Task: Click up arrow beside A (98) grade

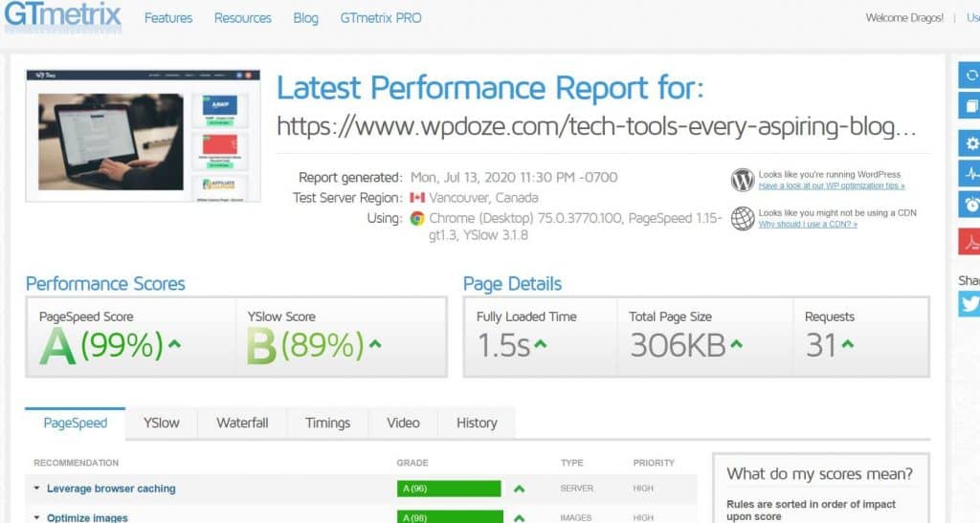Action: (519, 518)
